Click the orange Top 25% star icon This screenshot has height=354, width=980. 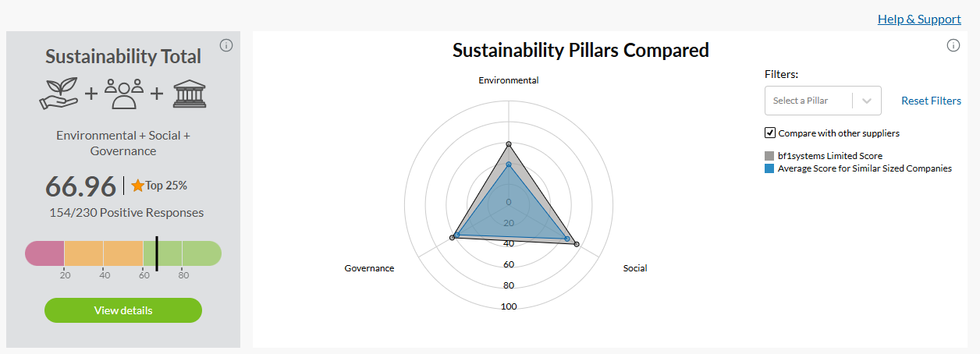coord(137,186)
